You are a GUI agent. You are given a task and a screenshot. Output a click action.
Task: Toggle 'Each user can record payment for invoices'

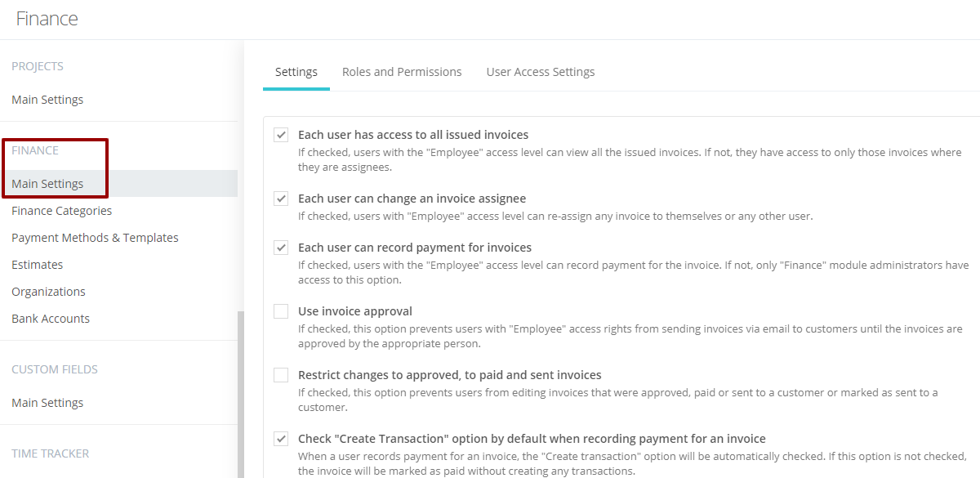click(281, 248)
